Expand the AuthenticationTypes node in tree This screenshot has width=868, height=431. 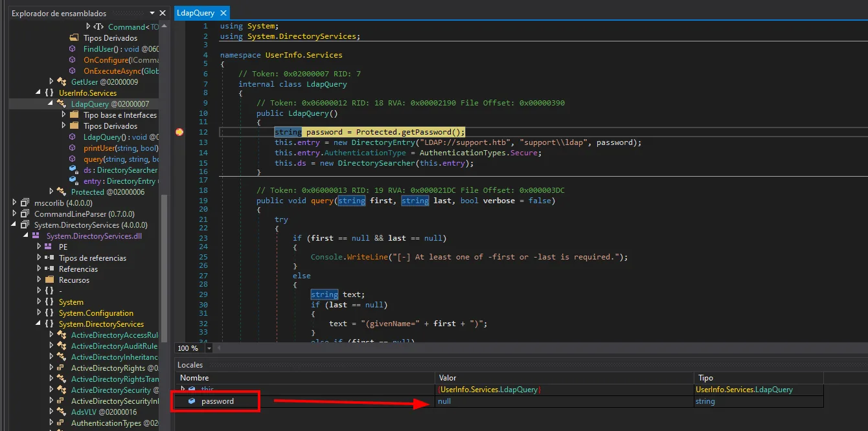pos(52,423)
